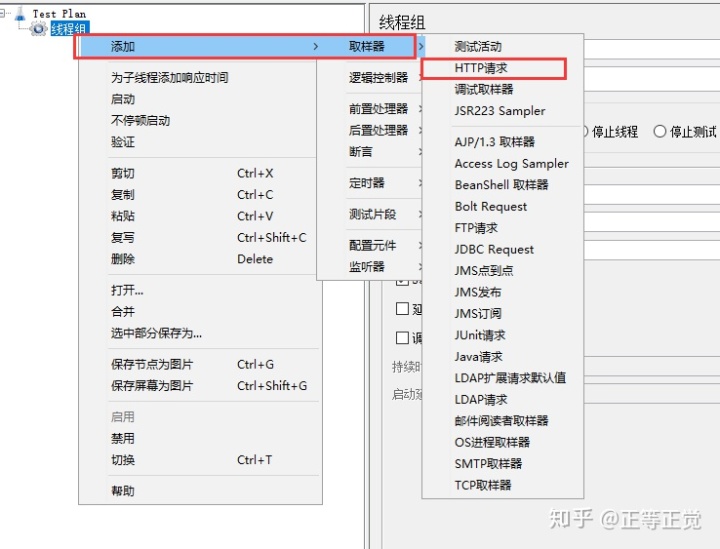Viewport: 720px width, 549px height.
Task: Select LDAP请求 sampler
Action: tap(502, 399)
